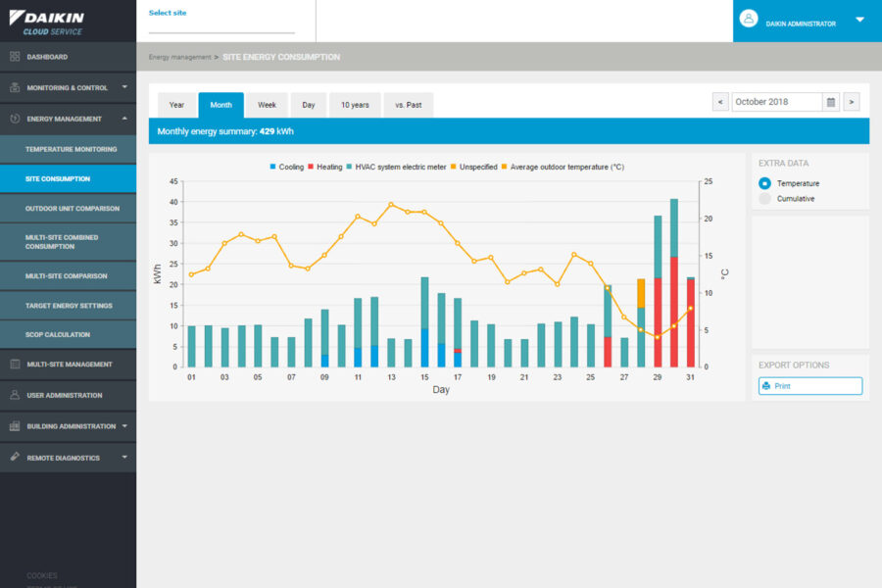Click the printer icon in Print button

766,386
